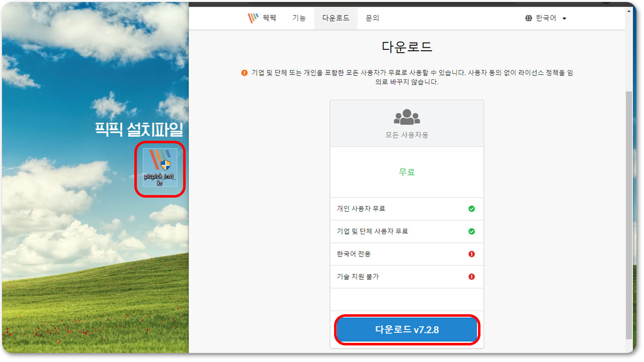
Task: Click the 개인 사용자 무료 row text
Action: 361,209
